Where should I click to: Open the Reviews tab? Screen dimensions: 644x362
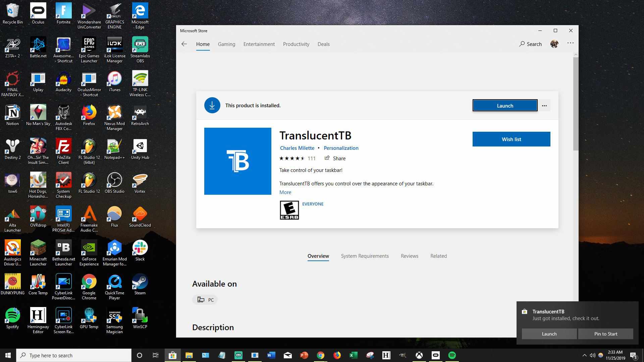point(409,256)
